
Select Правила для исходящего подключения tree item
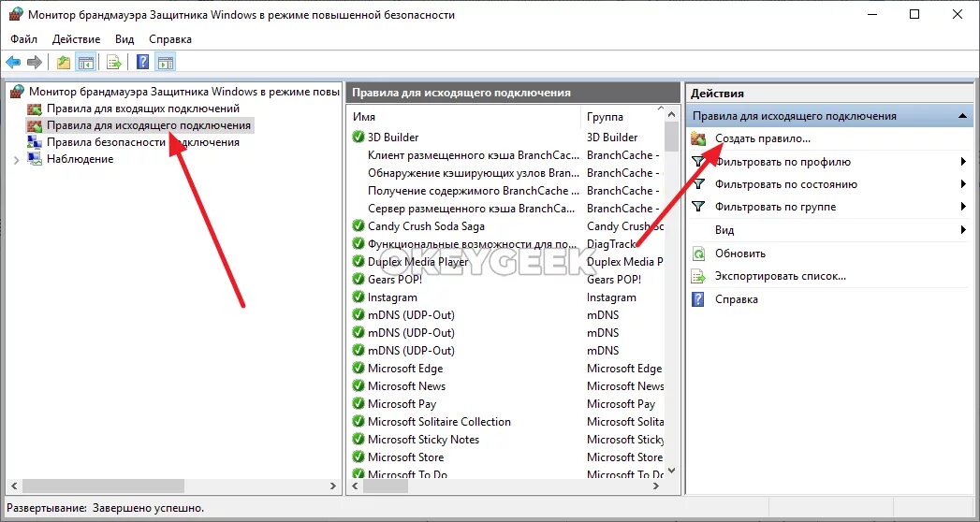(149, 125)
